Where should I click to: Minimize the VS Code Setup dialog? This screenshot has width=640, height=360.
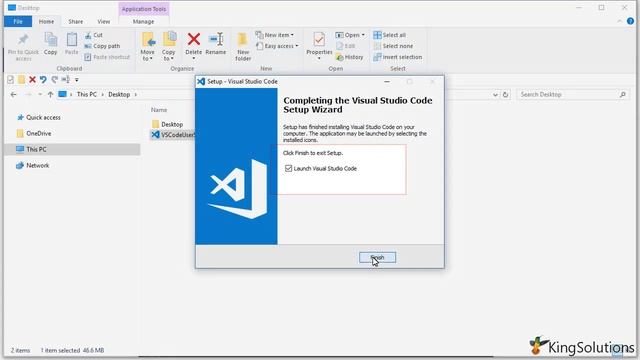tap(387, 82)
